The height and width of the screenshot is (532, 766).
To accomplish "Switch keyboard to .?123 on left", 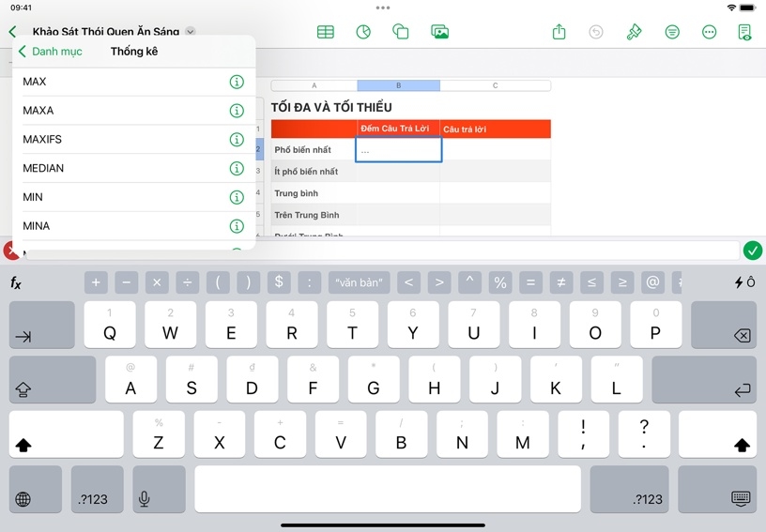I will pyautogui.click(x=93, y=490).
